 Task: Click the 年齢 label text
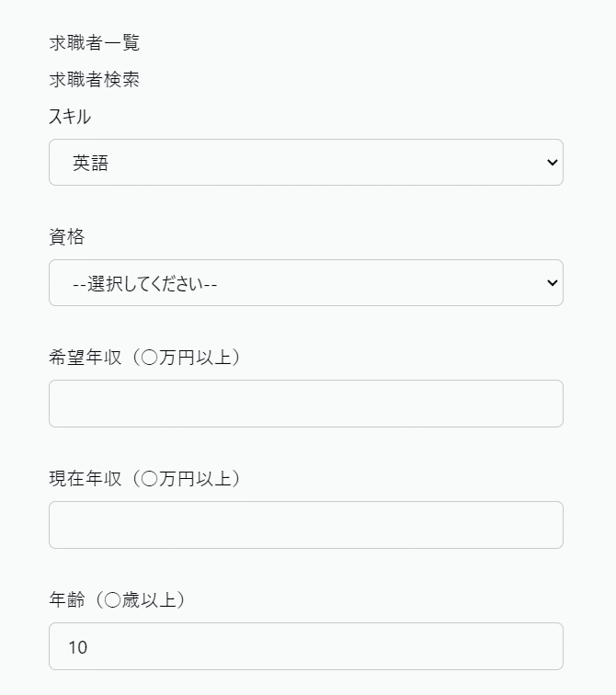click(66, 600)
